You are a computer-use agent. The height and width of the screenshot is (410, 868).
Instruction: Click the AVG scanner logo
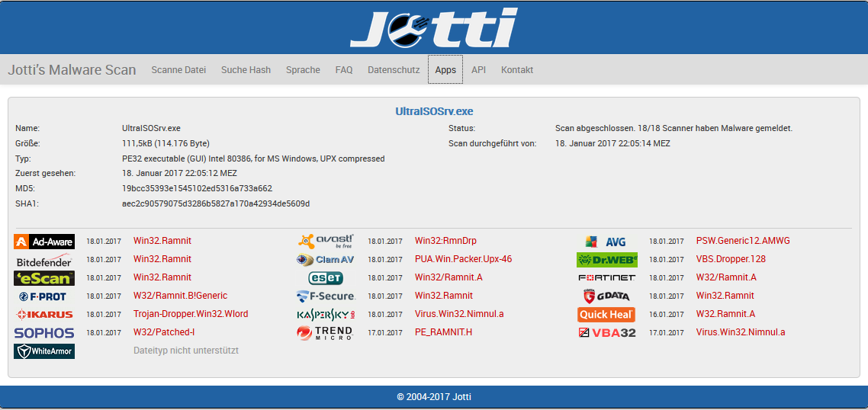606,242
